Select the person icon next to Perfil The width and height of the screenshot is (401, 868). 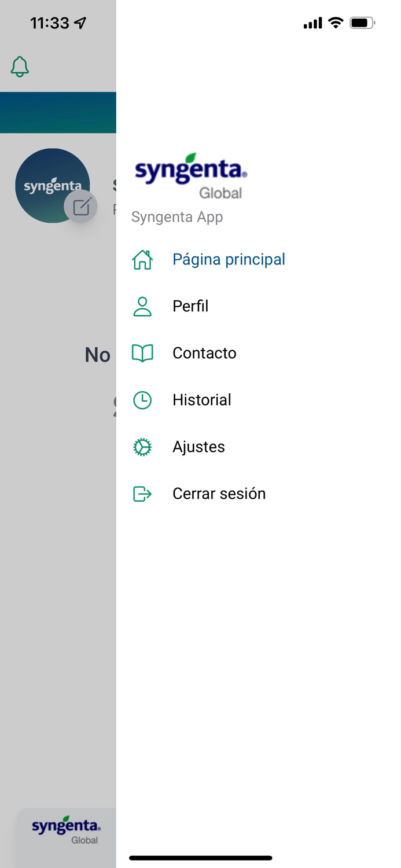click(142, 307)
